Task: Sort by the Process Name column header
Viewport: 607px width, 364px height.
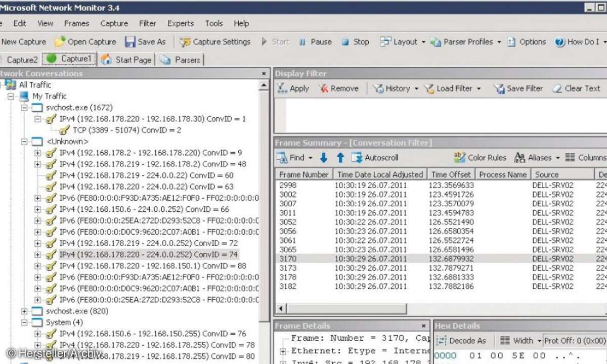Action: (503, 174)
